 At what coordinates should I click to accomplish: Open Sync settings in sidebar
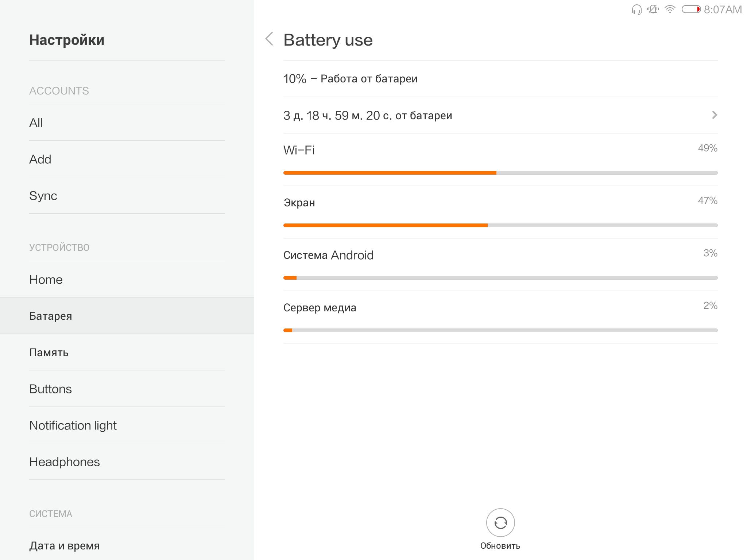coord(127,195)
